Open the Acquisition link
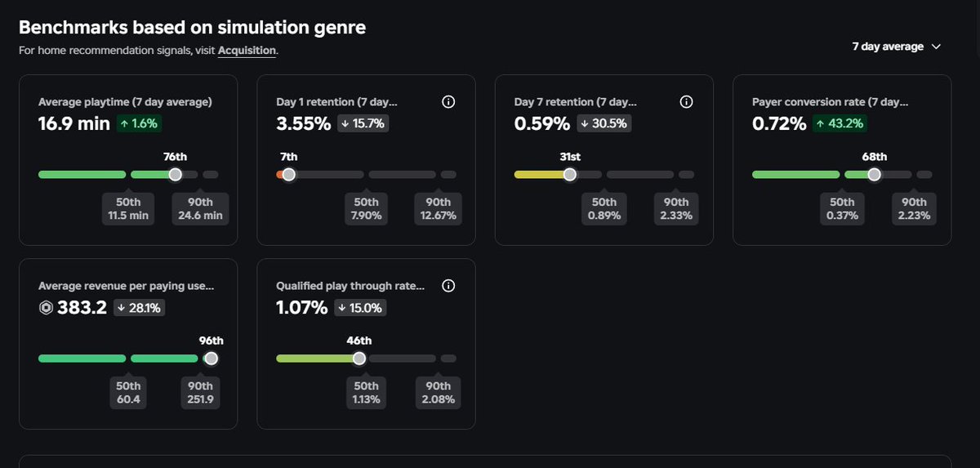This screenshot has height=468, width=980. pyautogui.click(x=247, y=51)
